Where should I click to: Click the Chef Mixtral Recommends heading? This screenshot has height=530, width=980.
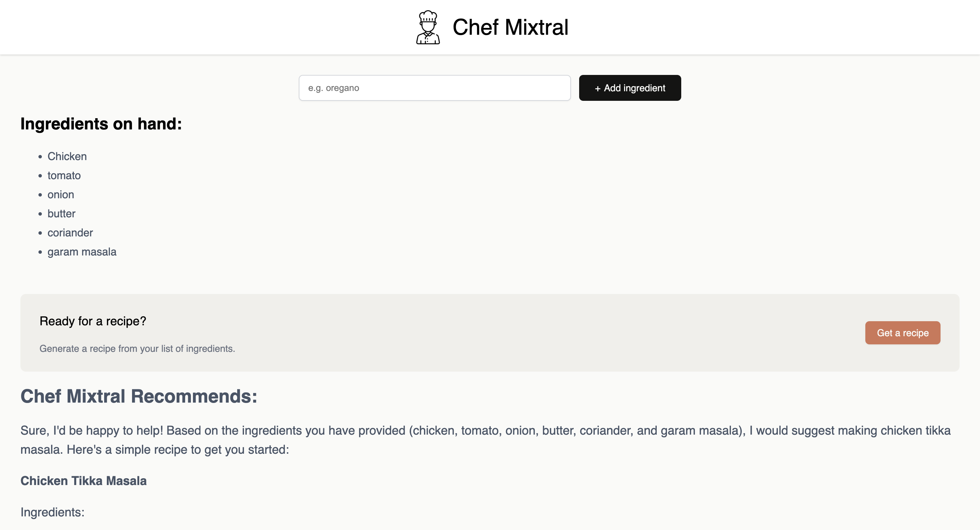(x=139, y=396)
